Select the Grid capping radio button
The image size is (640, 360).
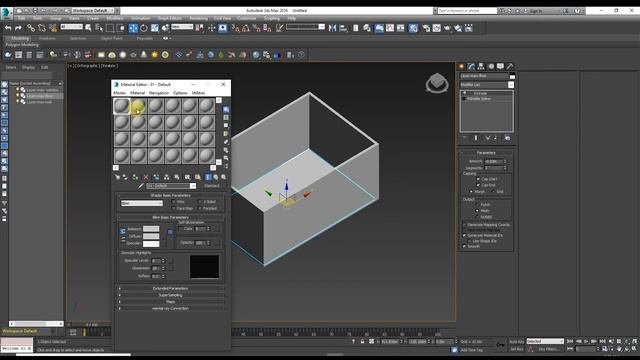(x=493, y=191)
